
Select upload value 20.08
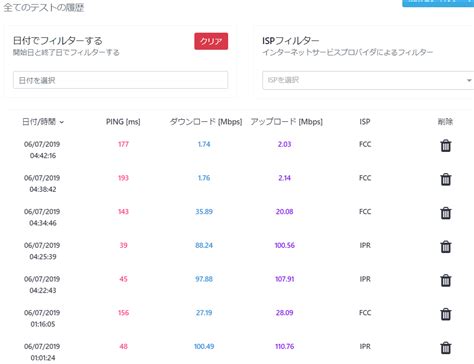point(285,212)
